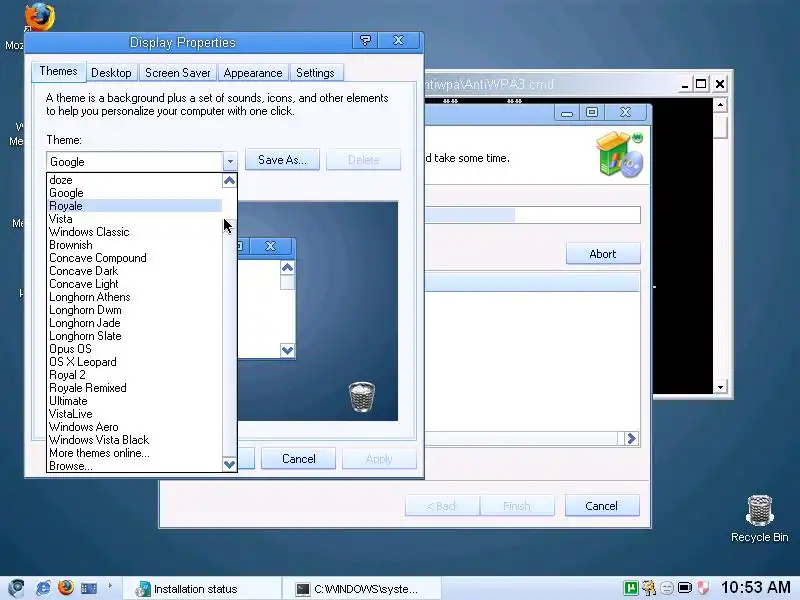Viewport: 800px width, 600px height.
Task: Click the tray icon next to uTorrent
Action: click(649, 588)
